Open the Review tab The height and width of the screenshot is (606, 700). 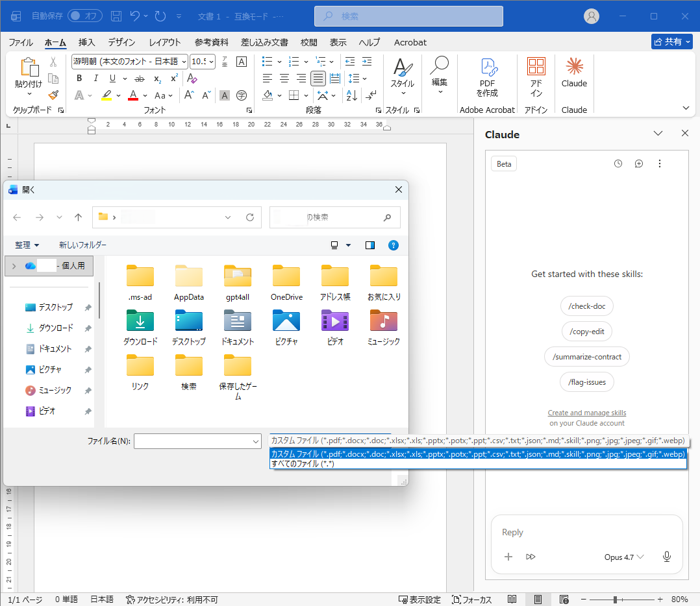[309, 42]
